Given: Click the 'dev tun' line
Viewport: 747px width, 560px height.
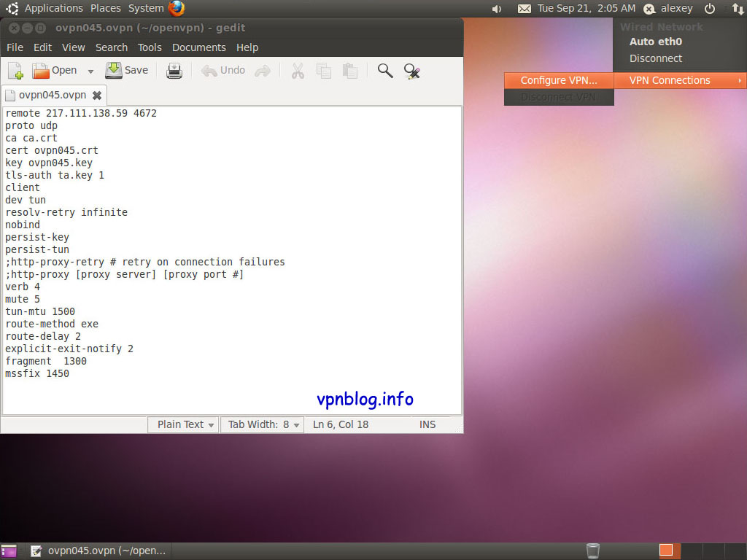Looking at the screenshot, I should 26,200.
